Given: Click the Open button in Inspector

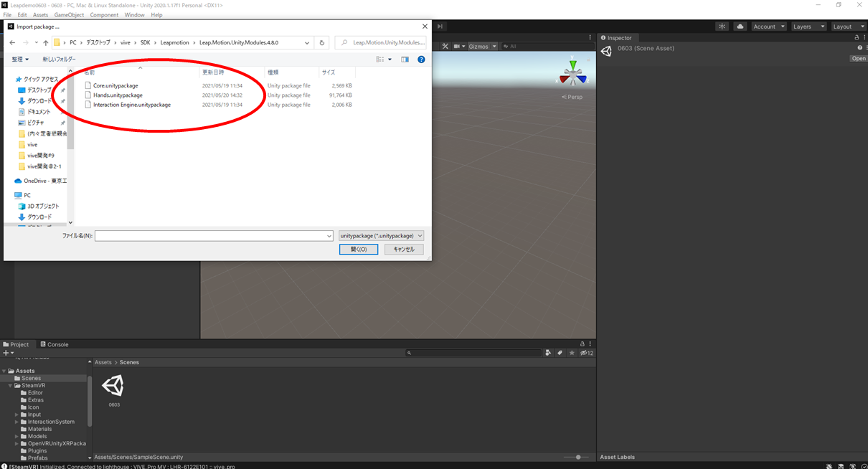Looking at the screenshot, I should tap(858, 59).
